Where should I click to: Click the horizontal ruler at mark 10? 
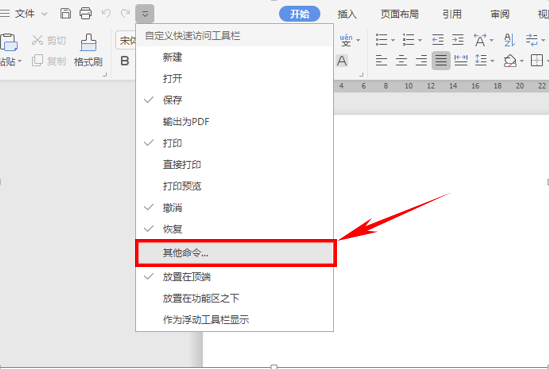coord(408,86)
